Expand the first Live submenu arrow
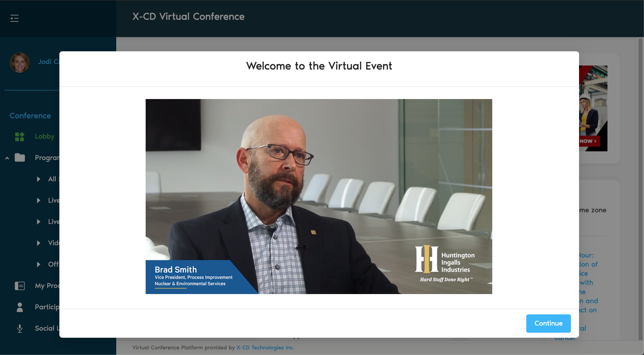Image resolution: width=644 pixels, height=355 pixels. pyautogui.click(x=39, y=200)
